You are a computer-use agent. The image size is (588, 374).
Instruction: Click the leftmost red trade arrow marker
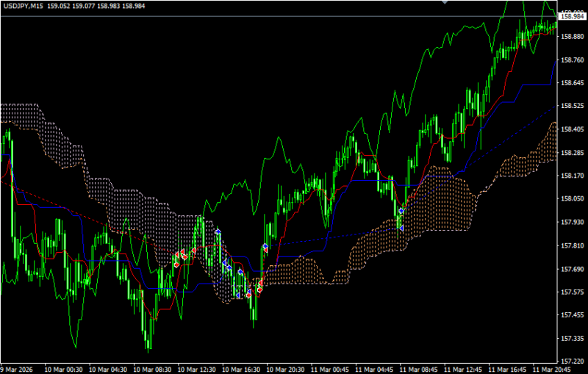(176, 264)
